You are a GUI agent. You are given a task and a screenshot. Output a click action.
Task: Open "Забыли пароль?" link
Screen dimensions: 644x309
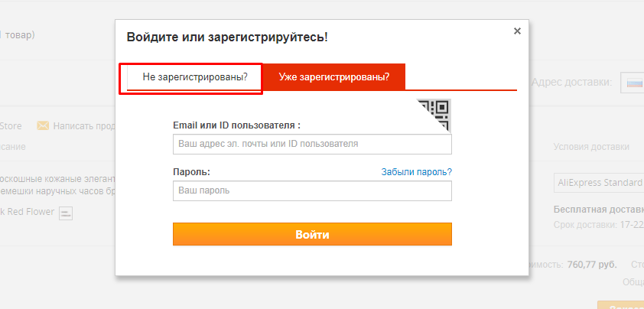(416, 172)
